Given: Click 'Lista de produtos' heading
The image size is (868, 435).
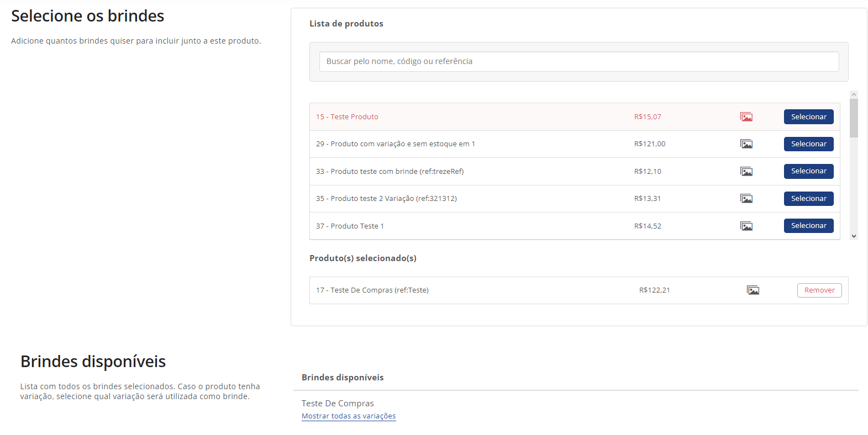Looking at the screenshot, I should (x=346, y=24).
